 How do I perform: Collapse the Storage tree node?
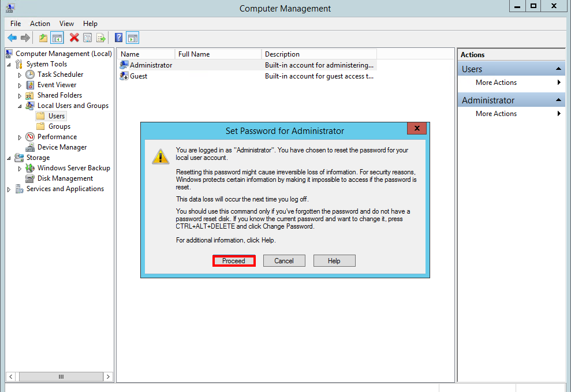pyautogui.click(x=9, y=158)
